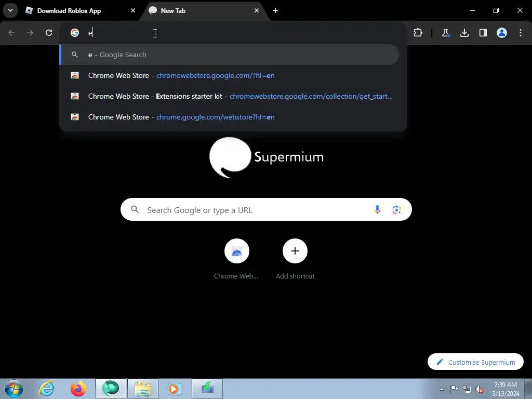Open Customise Supermium button
Image resolution: width=532 pixels, height=399 pixels.
point(475,362)
